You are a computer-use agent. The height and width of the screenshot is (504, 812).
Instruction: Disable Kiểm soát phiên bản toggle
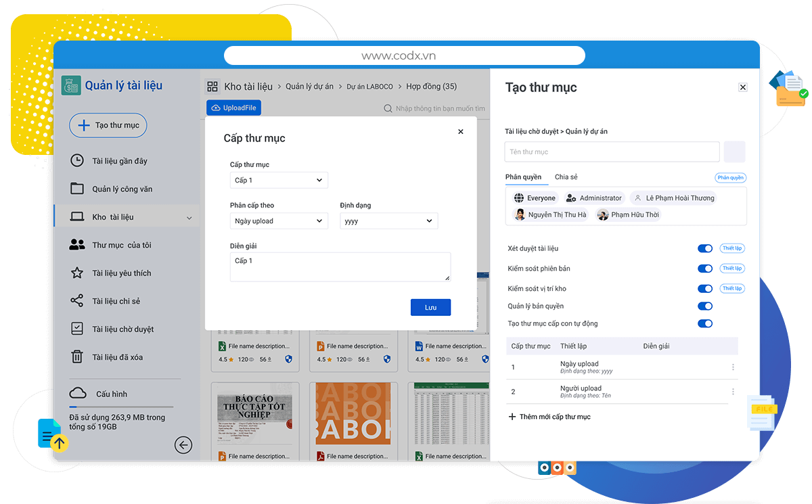705,269
